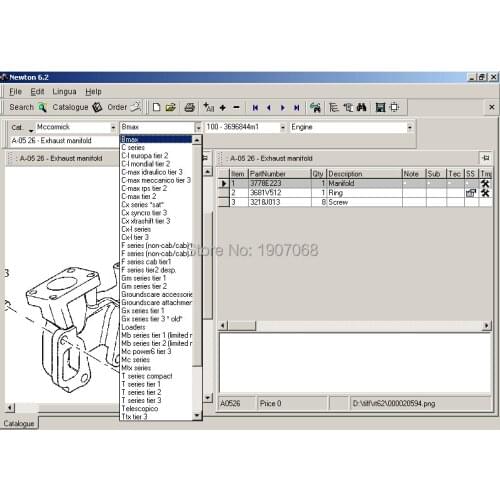Open the Lingua menu
Image resolution: width=500 pixels, height=500 pixels.
pyautogui.click(x=64, y=91)
